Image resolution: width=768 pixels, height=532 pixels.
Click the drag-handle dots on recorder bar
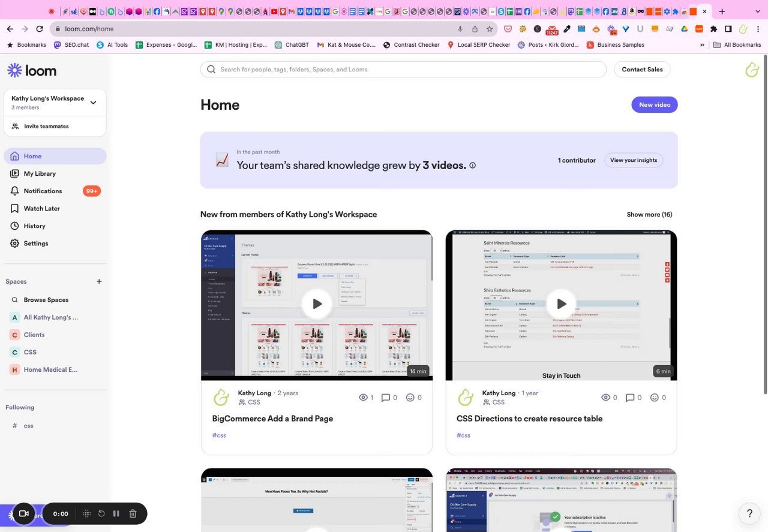(86, 513)
